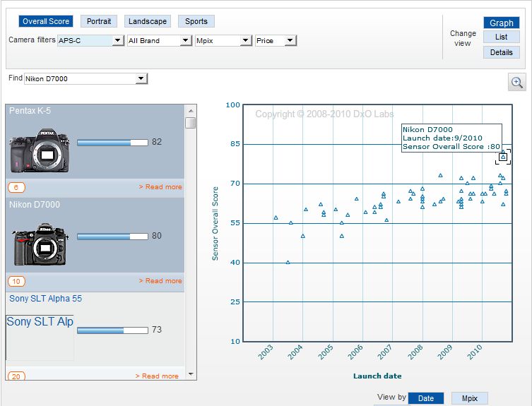532x406 pixels.
Task: Switch to the Sports tab
Action: pyautogui.click(x=196, y=21)
